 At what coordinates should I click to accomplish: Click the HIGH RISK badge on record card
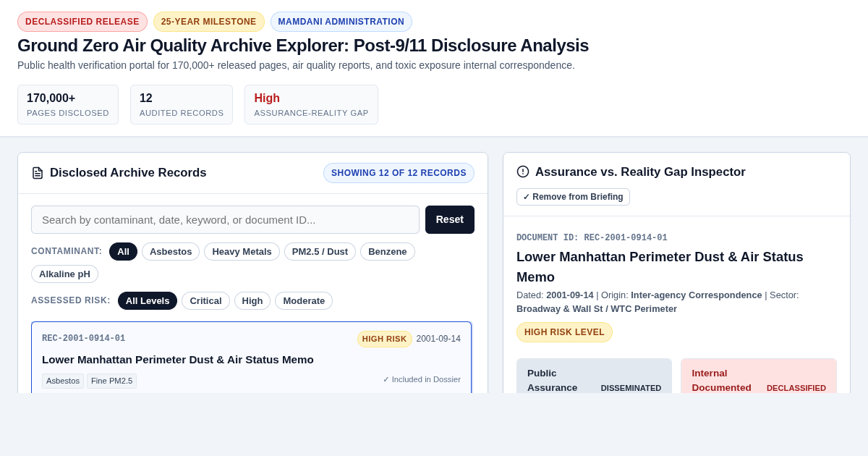(x=384, y=339)
